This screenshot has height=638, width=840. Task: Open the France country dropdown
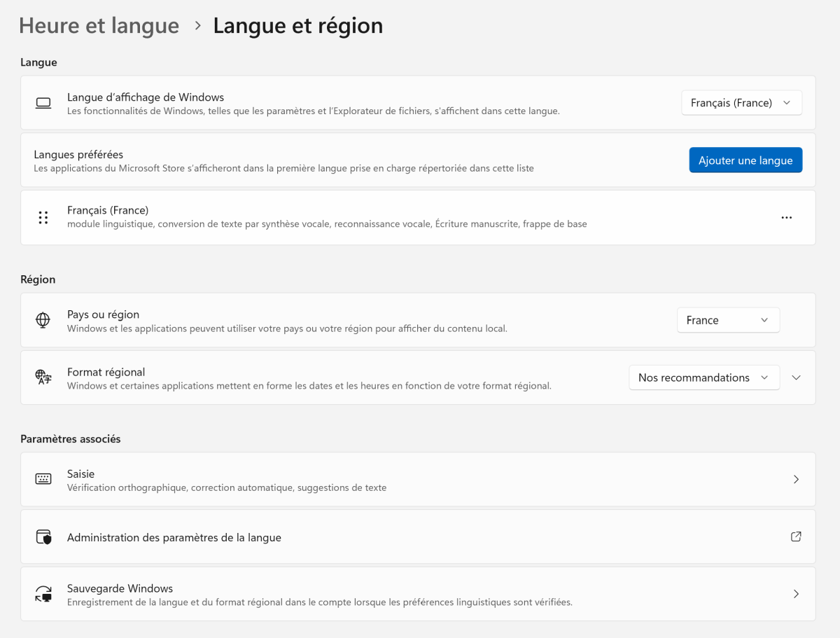(728, 320)
